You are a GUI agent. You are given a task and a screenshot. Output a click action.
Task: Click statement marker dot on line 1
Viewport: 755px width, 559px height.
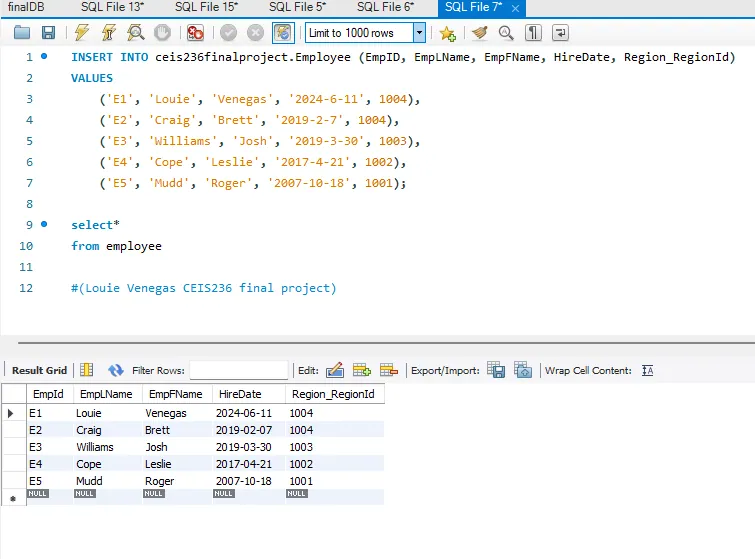pyautogui.click(x=44, y=56)
